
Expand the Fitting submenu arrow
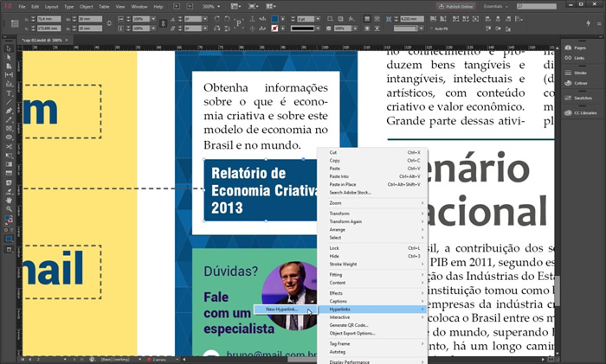pos(422,275)
